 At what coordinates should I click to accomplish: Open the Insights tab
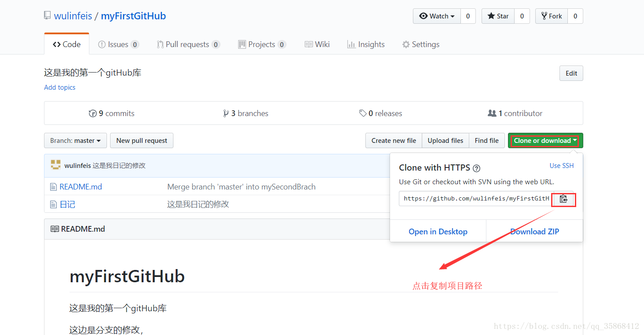tap(366, 44)
